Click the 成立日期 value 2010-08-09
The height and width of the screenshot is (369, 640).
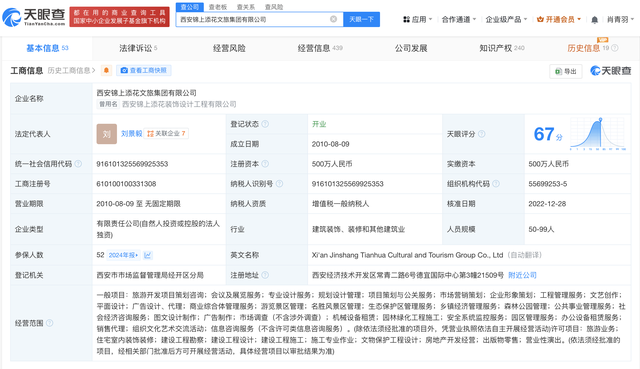(x=331, y=144)
